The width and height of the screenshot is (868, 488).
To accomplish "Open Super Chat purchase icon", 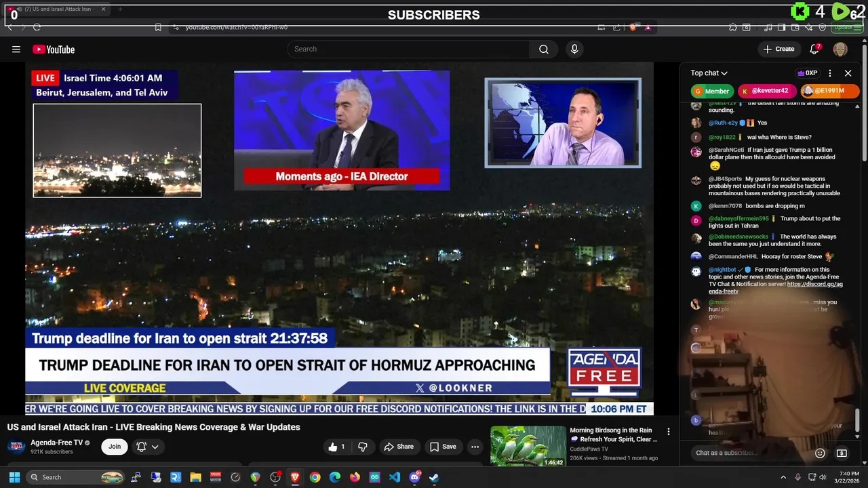I will pyautogui.click(x=842, y=453).
